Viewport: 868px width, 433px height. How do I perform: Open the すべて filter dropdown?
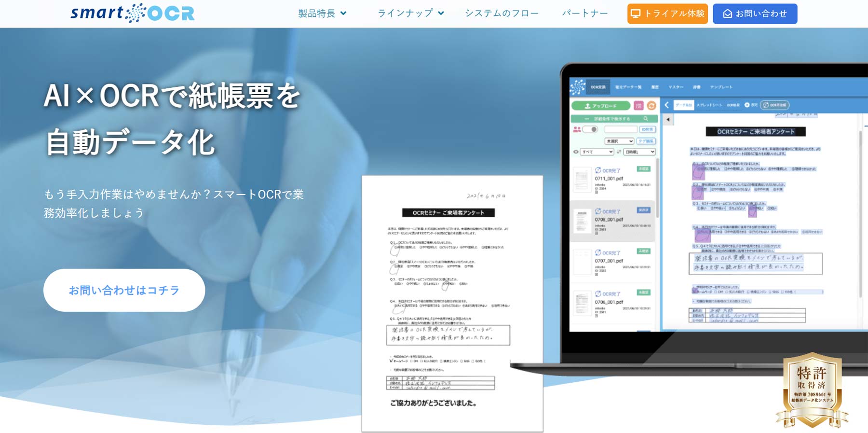[x=597, y=152]
